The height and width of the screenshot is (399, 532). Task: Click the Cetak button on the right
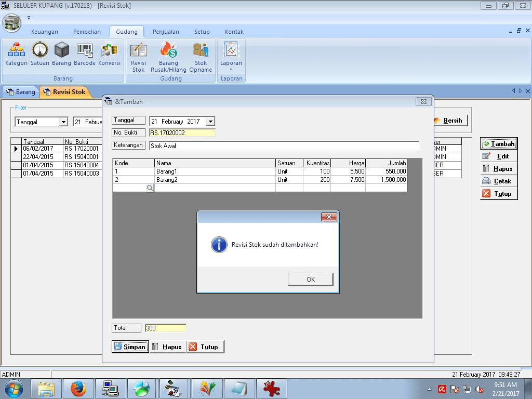click(498, 181)
